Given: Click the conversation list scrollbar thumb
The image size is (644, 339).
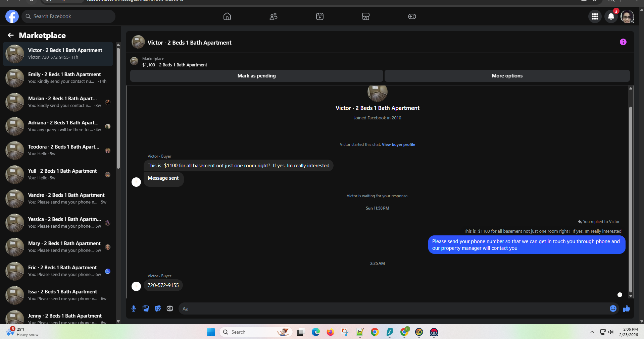Looking at the screenshot, I should 118,108.
